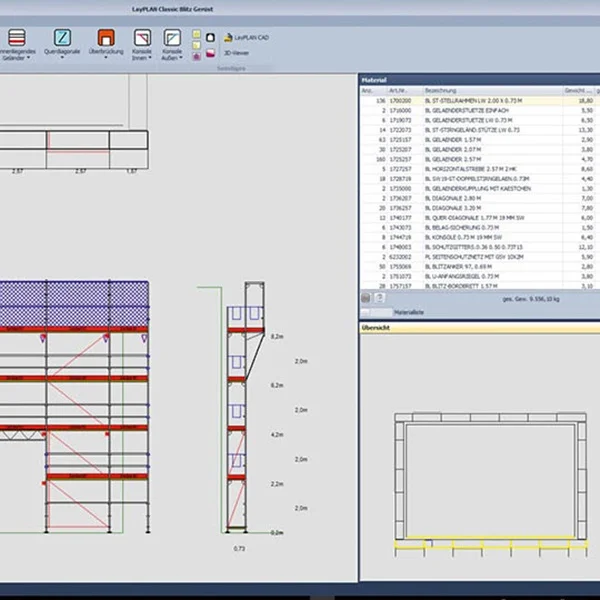Select the BL ST-STELLRAHMEN material row
Image resolution: width=600 pixels, height=600 pixels.
click(x=470, y=100)
